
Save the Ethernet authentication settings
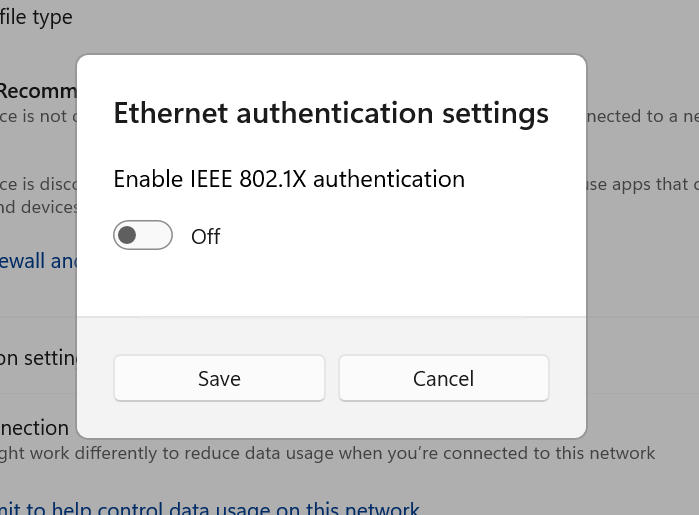tap(219, 379)
